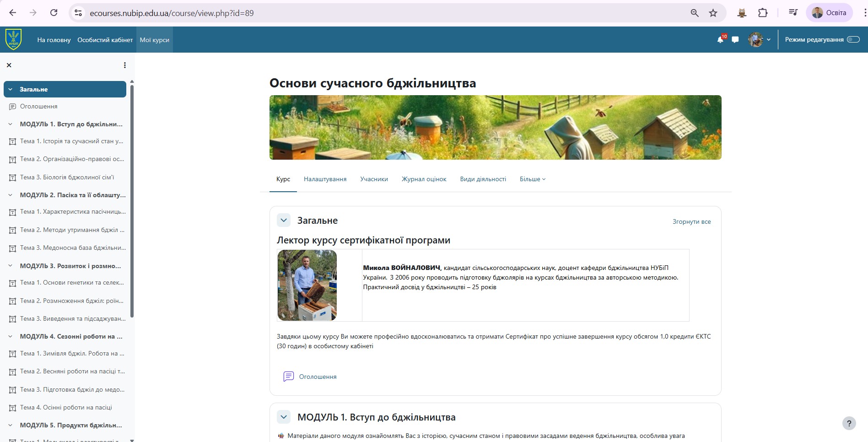This screenshot has width=868, height=442.
Task: Open Тема 2. Весняні роботи на пасіці
Action: pos(72,372)
